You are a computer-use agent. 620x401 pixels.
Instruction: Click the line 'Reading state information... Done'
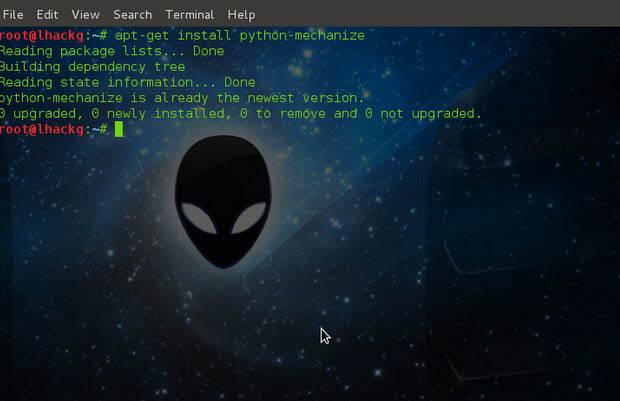[128, 82]
